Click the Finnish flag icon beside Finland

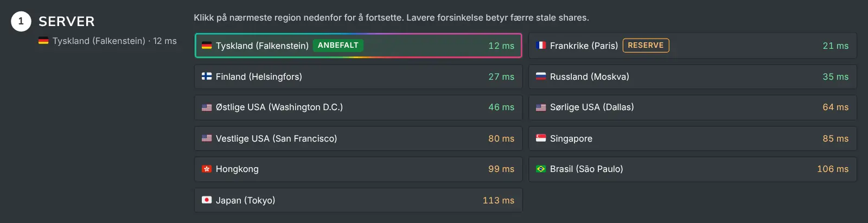pyautogui.click(x=207, y=77)
